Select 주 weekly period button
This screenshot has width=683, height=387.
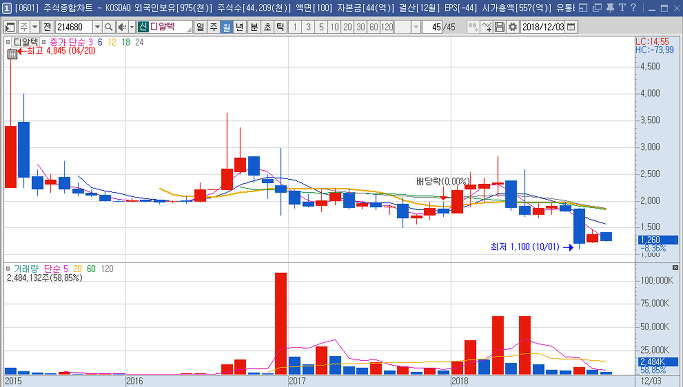tap(213, 27)
